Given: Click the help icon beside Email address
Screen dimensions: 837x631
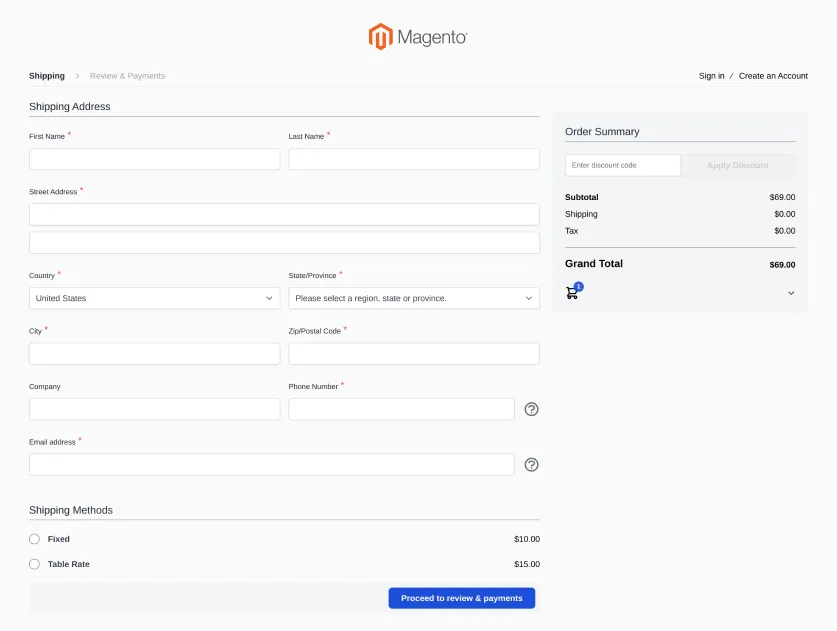Looking at the screenshot, I should pos(531,464).
